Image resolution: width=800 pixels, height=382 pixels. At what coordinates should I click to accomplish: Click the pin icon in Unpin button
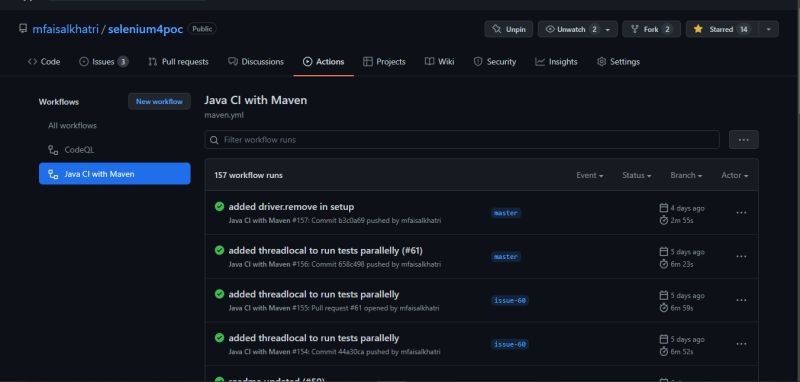(x=496, y=29)
